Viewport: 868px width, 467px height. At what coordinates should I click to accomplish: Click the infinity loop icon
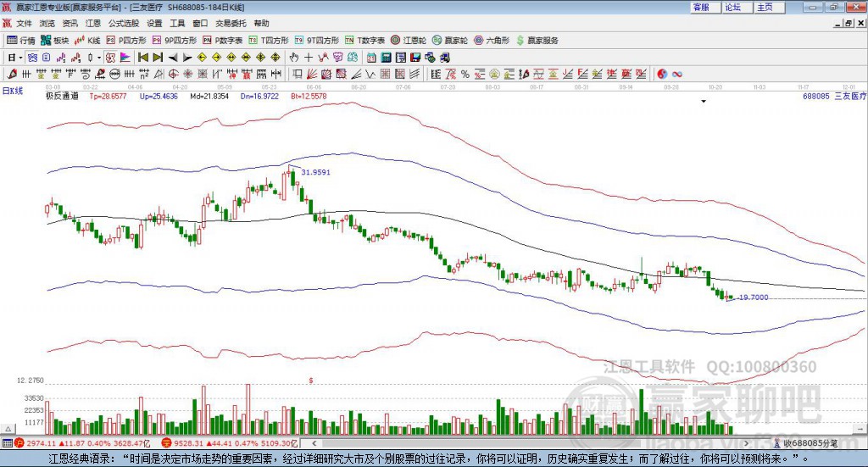click(677, 74)
